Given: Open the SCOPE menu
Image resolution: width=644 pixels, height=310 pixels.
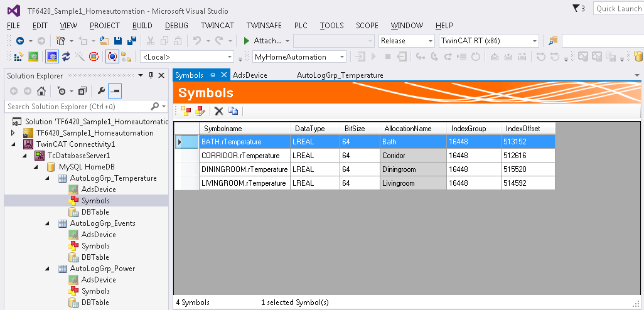Looking at the screenshot, I should click(x=367, y=26).
